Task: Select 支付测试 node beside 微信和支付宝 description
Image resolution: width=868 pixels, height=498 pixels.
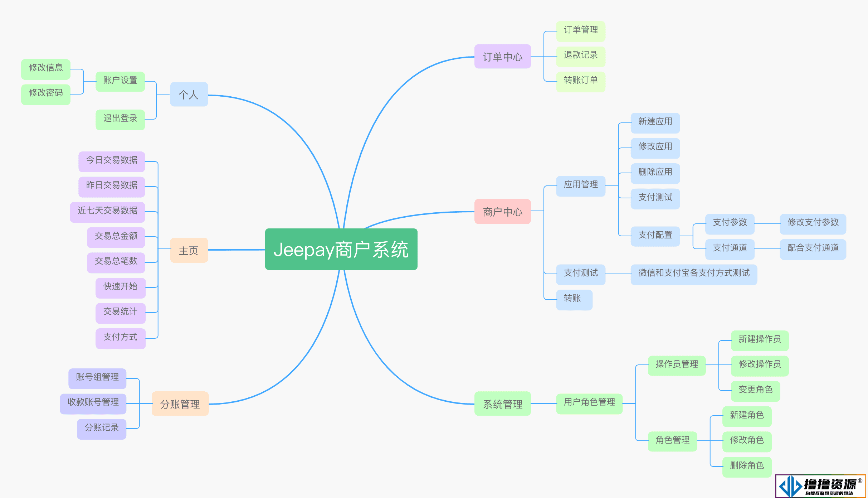Action: (x=580, y=274)
